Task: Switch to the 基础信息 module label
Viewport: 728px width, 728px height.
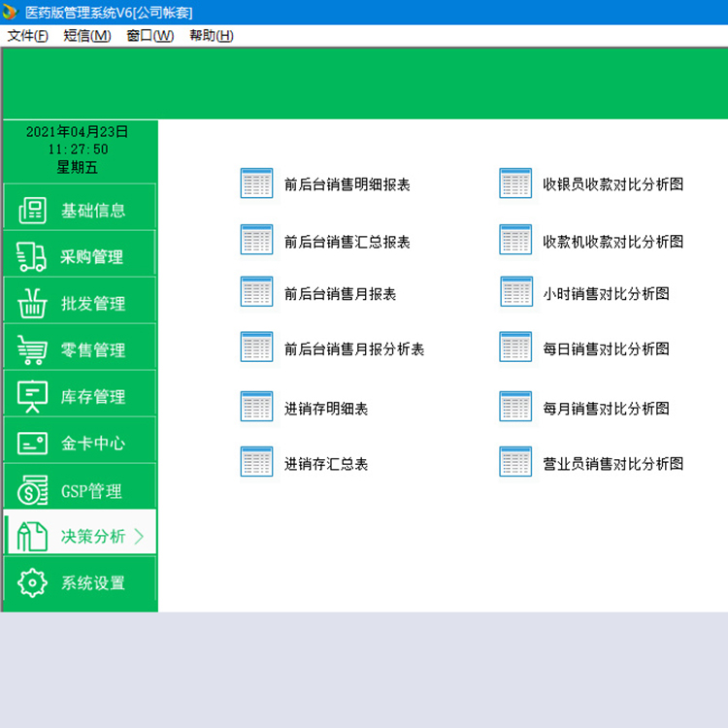Action: pos(93,211)
